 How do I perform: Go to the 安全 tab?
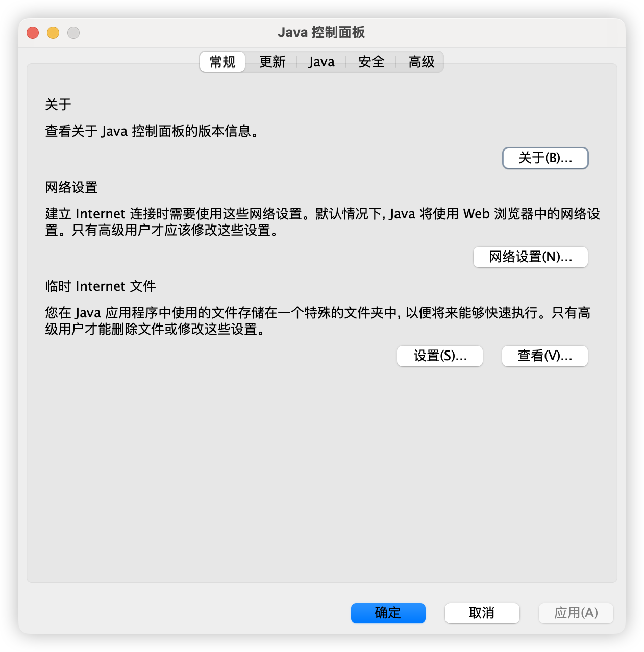(371, 62)
